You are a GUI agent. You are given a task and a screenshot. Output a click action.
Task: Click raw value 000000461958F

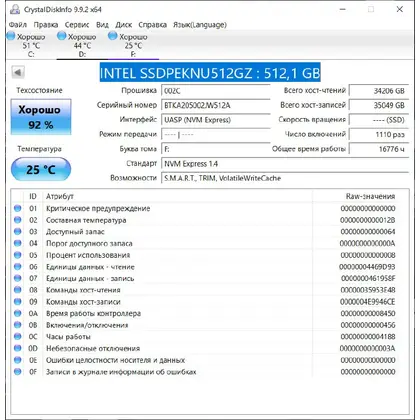[x=368, y=279]
